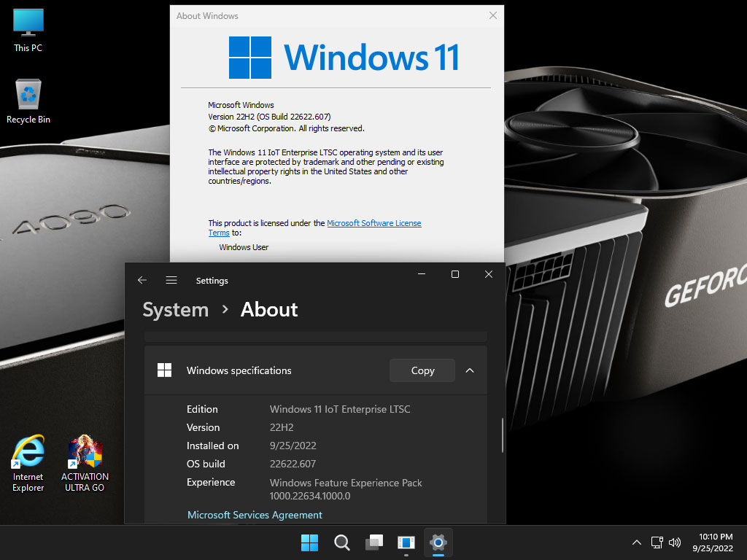This screenshot has width=747, height=560.
Task: Close the About Windows dialog
Action: pyautogui.click(x=493, y=16)
